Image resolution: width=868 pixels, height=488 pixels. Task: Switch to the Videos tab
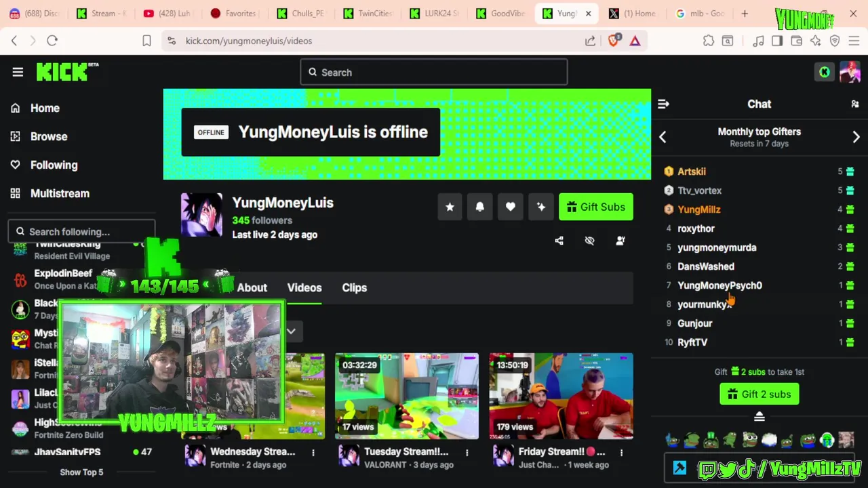pyautogui.click(x=304, y=287)
